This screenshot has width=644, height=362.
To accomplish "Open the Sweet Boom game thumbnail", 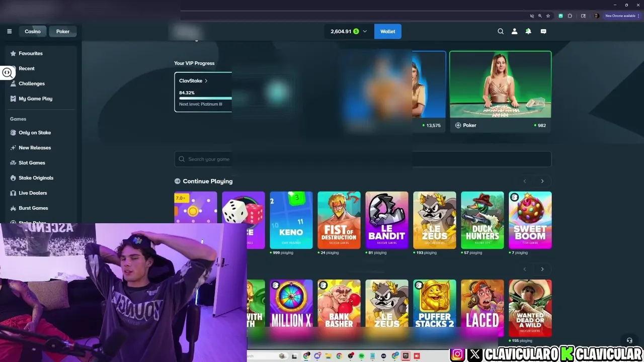I will 530,220.
